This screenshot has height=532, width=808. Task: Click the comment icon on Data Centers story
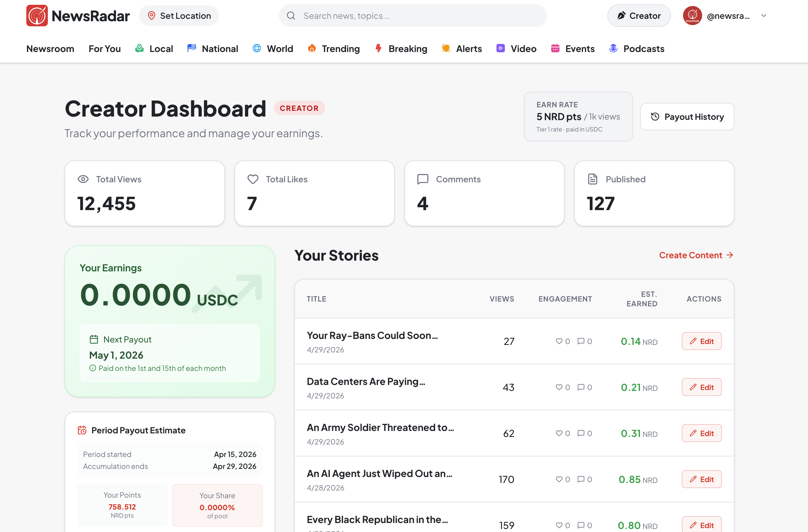581,387
